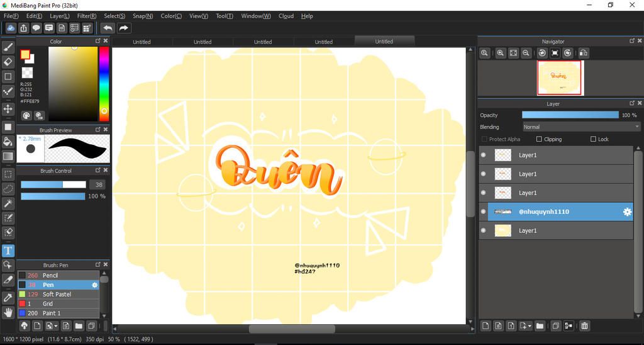
Task: Click the foreground color swatch
Action: tap(25, 54)
